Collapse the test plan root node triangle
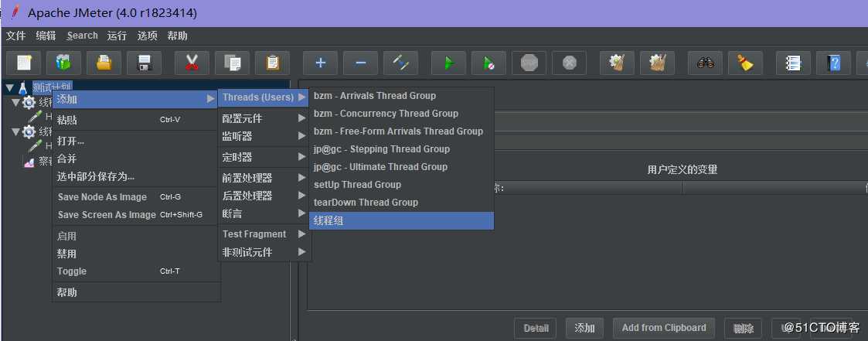 [x=9, y=88]
